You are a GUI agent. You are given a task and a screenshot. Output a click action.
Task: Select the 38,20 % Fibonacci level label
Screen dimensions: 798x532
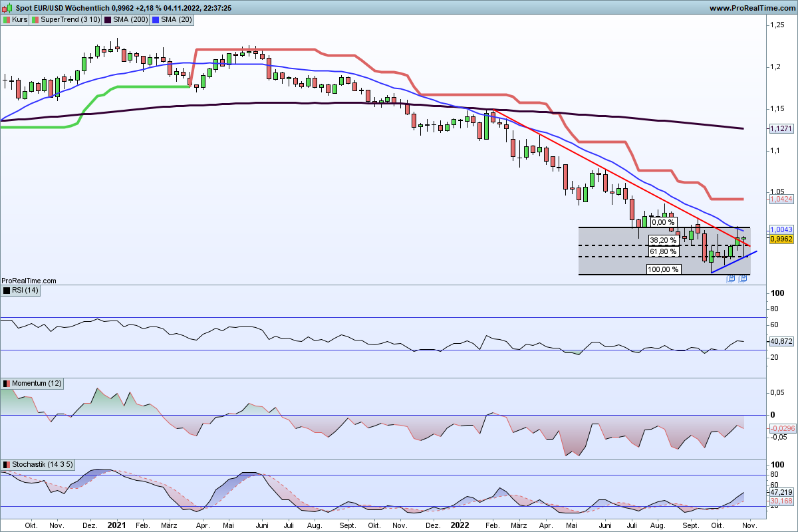[x=663, y=240]
